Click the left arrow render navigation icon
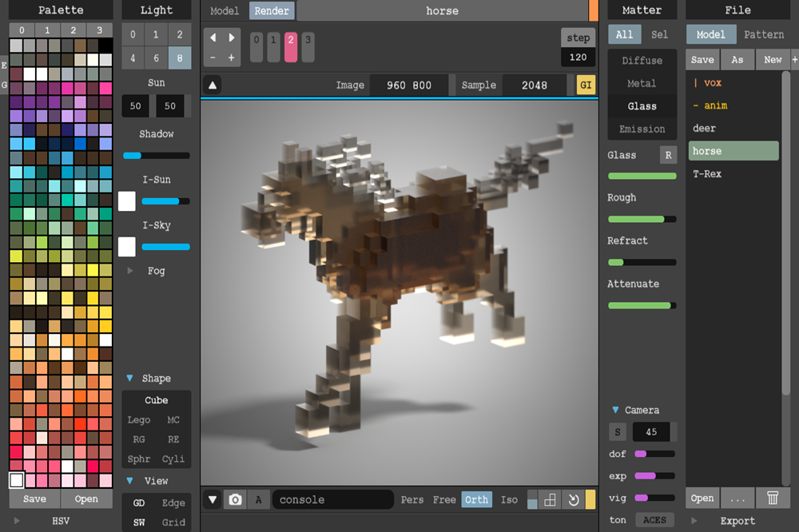The image size is (799, 532). point(212,37)
